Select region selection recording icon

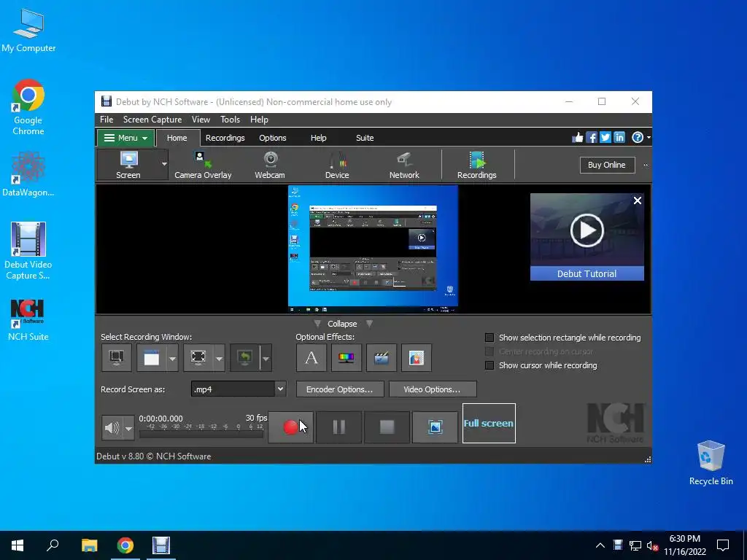point(198,357)
